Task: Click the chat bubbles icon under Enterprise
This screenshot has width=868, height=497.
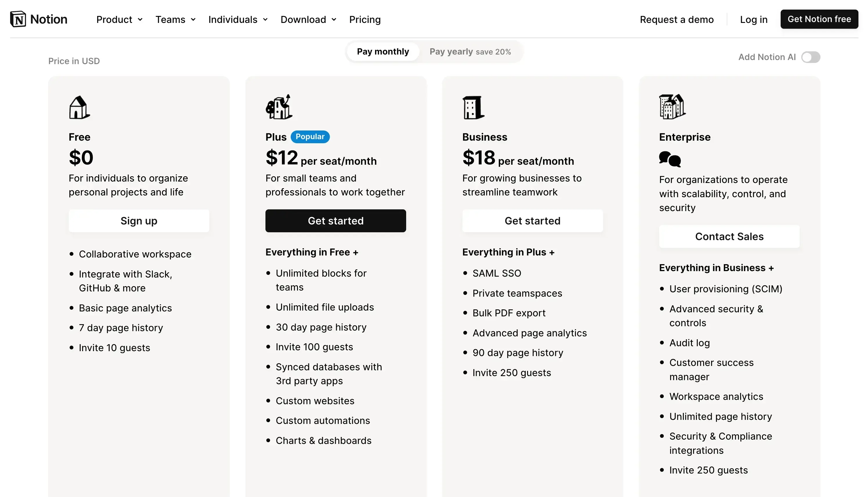Action: click(x=669, y=159)
